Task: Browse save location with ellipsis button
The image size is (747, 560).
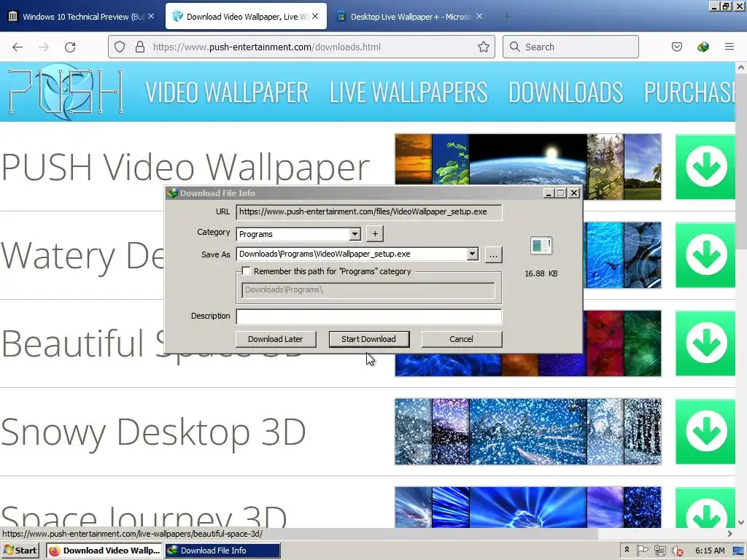Action: [493, 254]
